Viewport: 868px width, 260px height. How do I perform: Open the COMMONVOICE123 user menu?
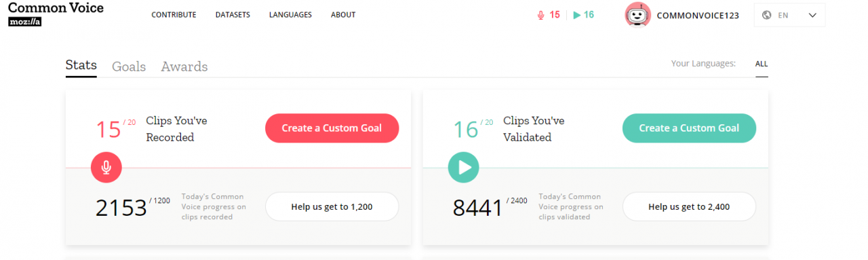click(x=698, y=15)
